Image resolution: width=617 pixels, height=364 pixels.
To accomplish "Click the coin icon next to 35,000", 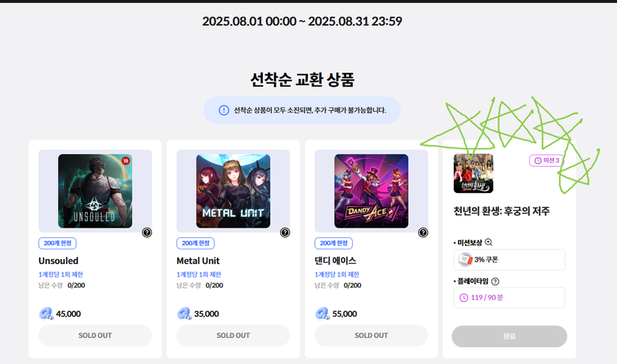I will click(184, 314).
